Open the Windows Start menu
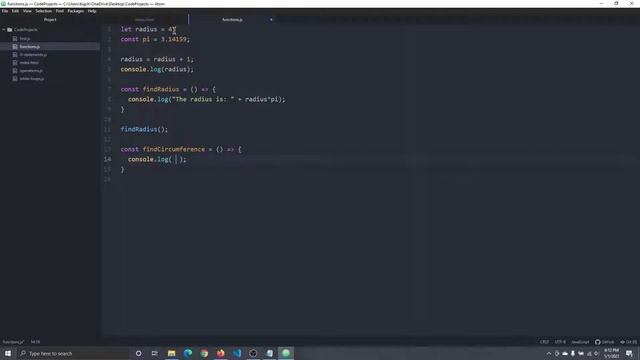The height and width of the screenshot is (360, 640). point(8,353)
